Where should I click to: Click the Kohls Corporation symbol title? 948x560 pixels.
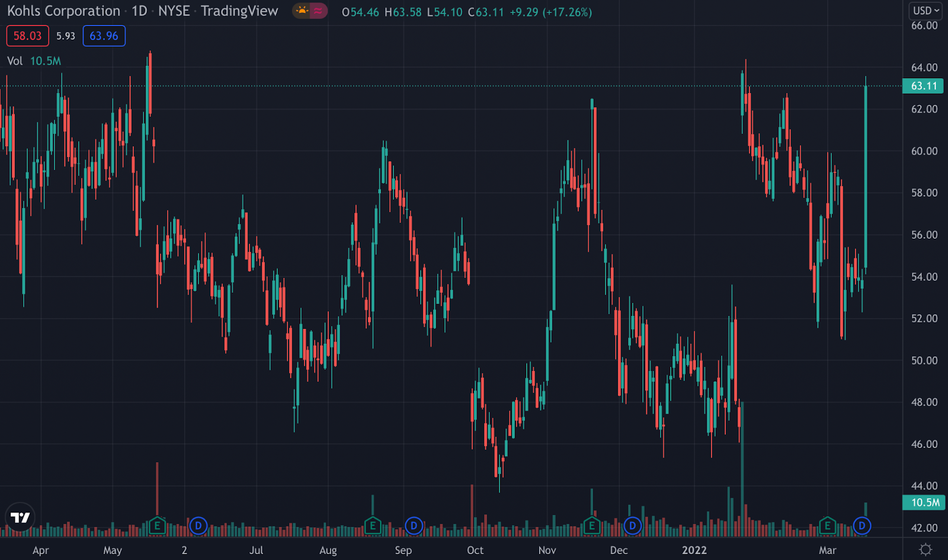click(x=63, y=11)
